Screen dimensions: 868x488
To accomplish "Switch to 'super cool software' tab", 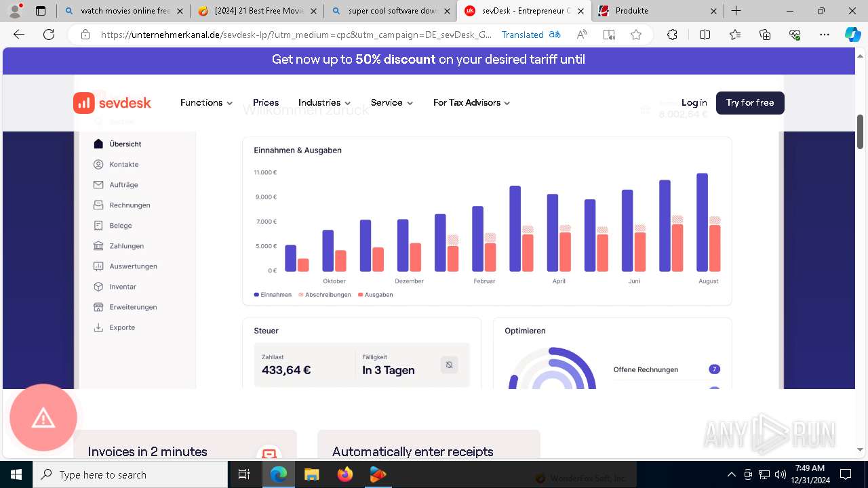I will coord(391,11).
